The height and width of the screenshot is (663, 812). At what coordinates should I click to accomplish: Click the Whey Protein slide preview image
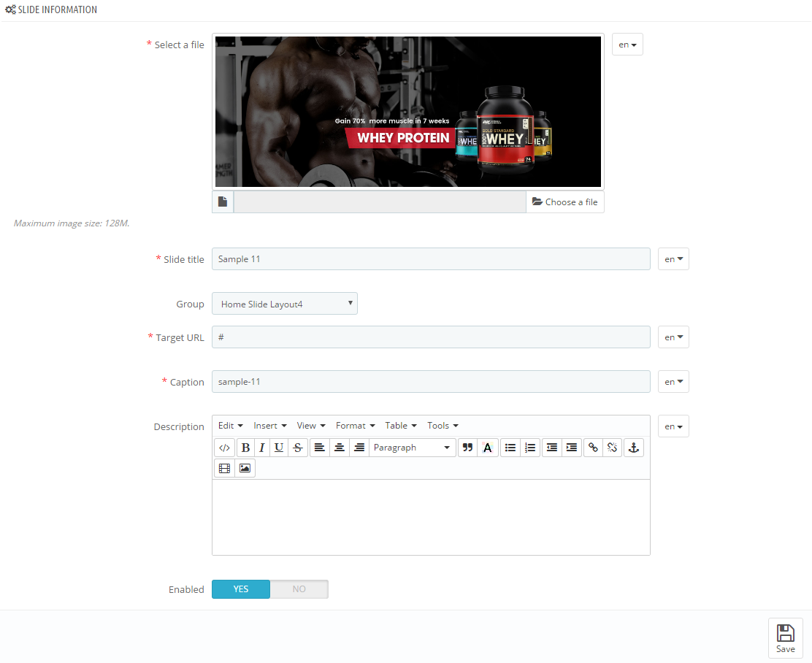click(x=408, y=112)
